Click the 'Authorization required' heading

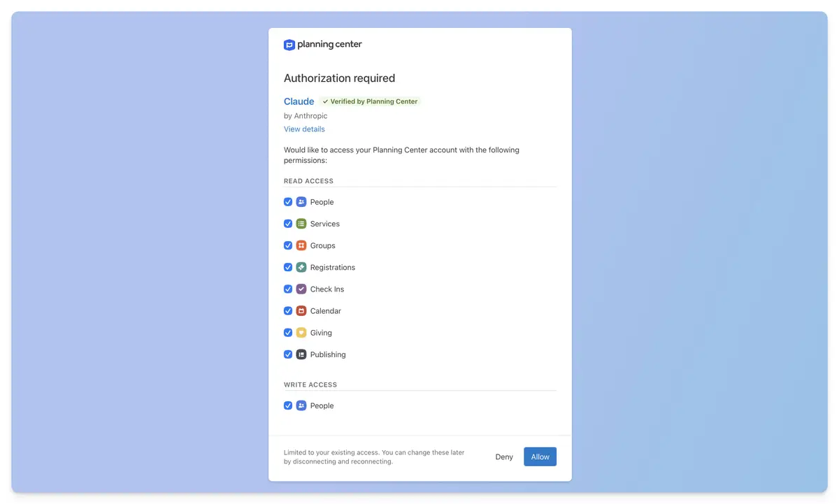tap(339, 78)
